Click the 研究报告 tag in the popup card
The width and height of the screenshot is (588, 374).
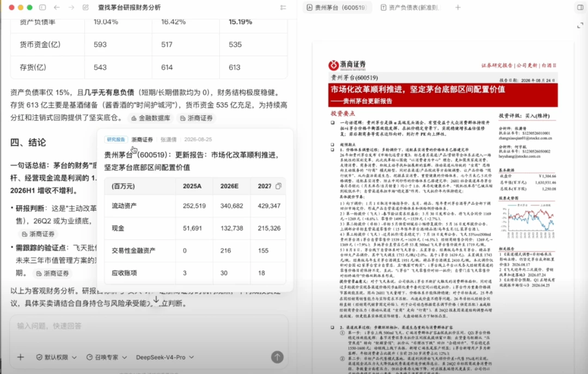116,139
